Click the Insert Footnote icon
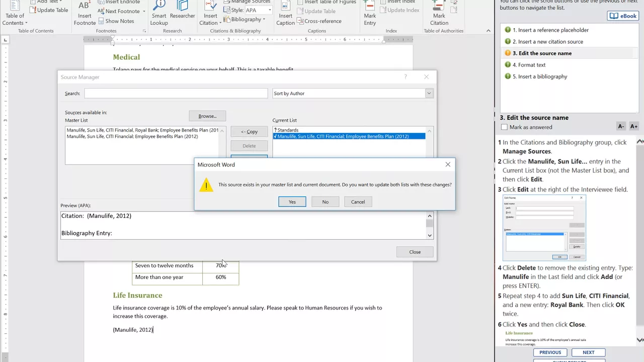This screenshot has width=644, height=362. [x=85, y=14]
